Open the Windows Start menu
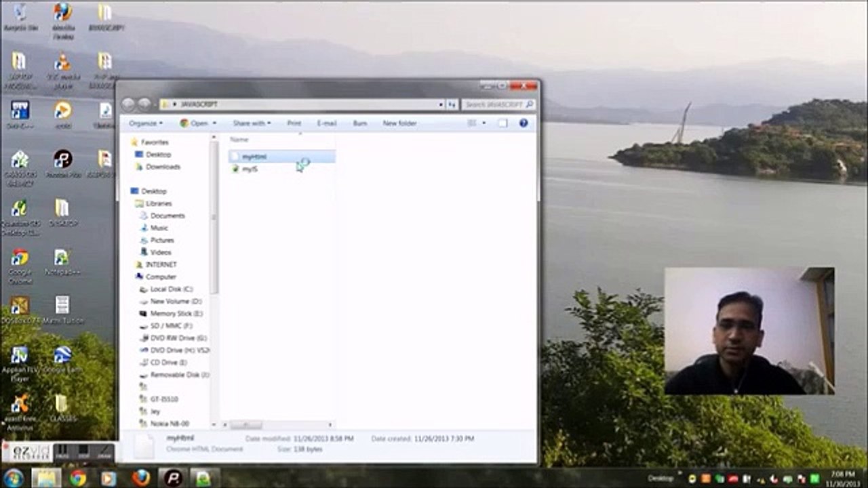 pyautogui.click(x=13, y=478)
